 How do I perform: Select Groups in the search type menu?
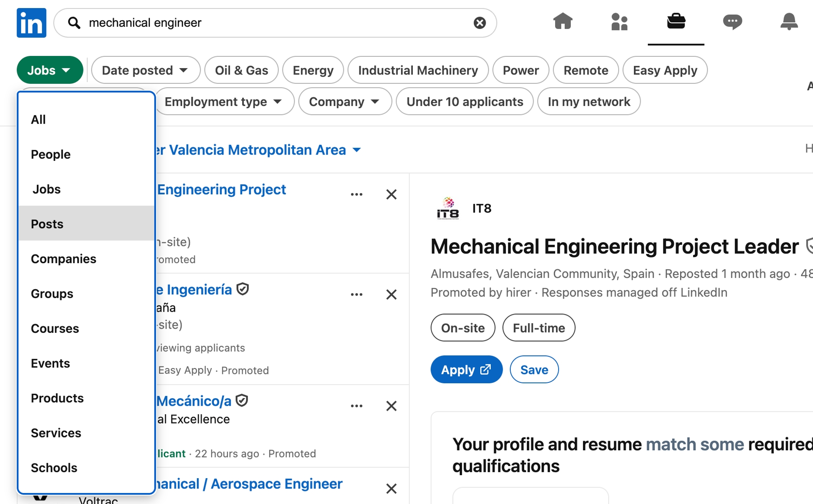86,294
